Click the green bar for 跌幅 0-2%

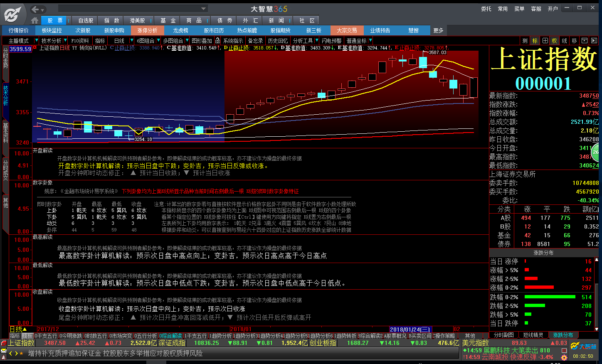click(550, 297)
